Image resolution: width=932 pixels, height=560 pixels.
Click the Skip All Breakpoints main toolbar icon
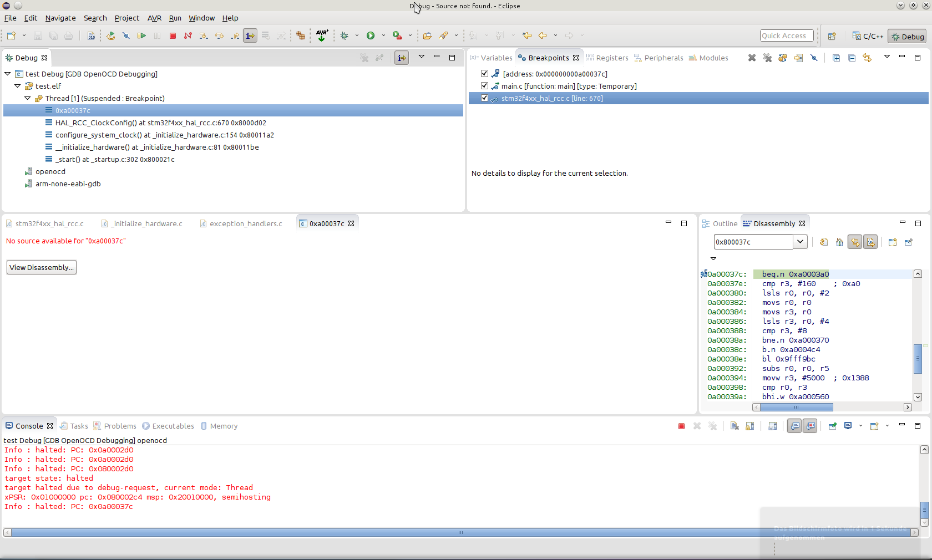click(126, 35)
